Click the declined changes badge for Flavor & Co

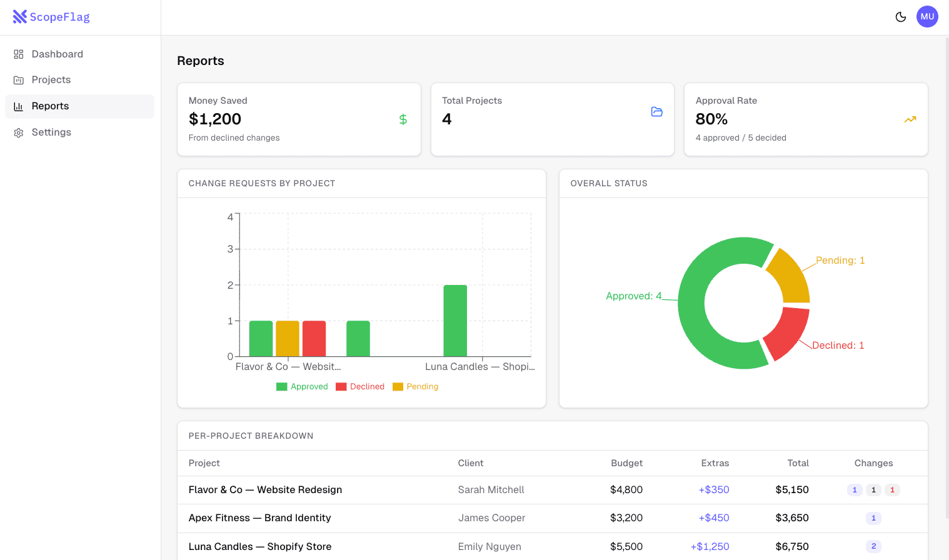892,490
